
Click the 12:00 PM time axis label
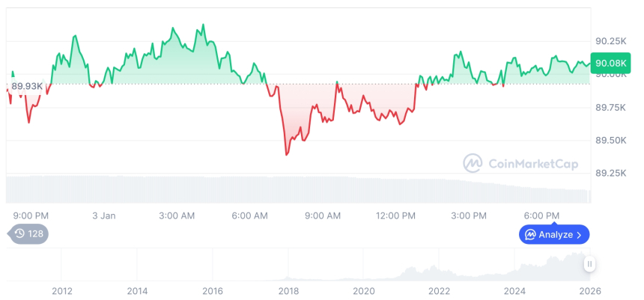(x=395, y=215)
